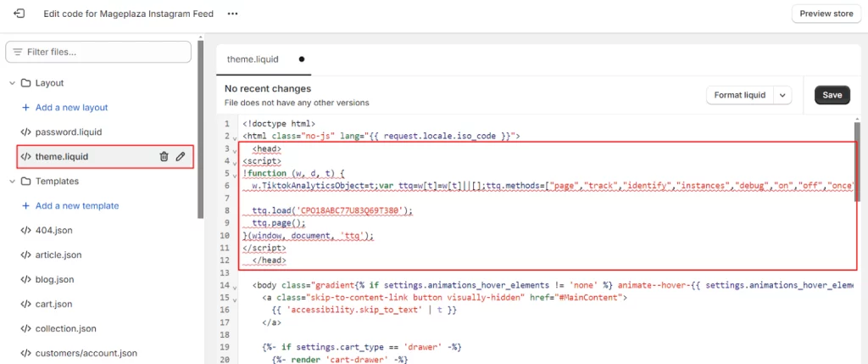Fold code at line 14 body tag
This screenshot has width=868, height=364.
click(236, 288)
